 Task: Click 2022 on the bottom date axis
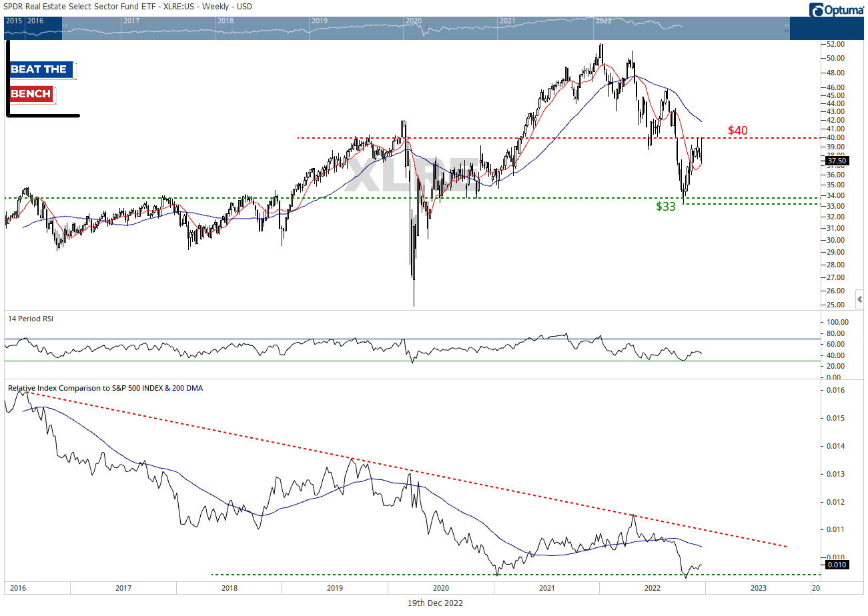click(x=652, y=589)
